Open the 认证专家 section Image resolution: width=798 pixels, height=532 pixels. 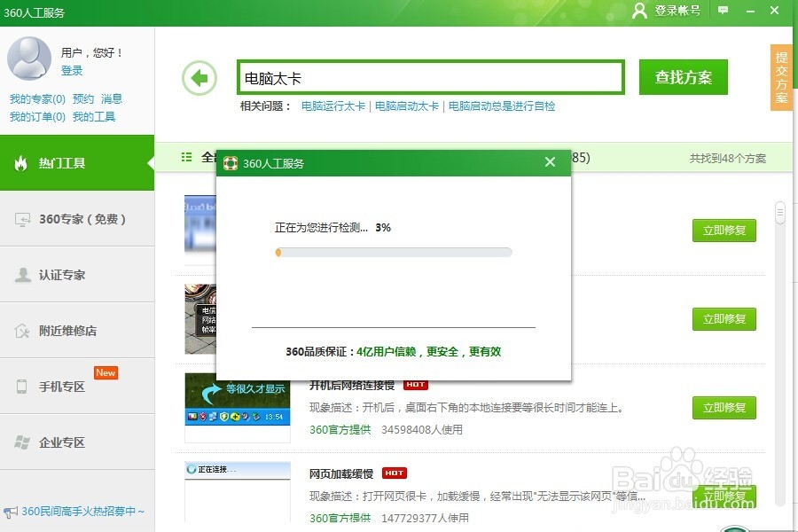coord(77,275)
